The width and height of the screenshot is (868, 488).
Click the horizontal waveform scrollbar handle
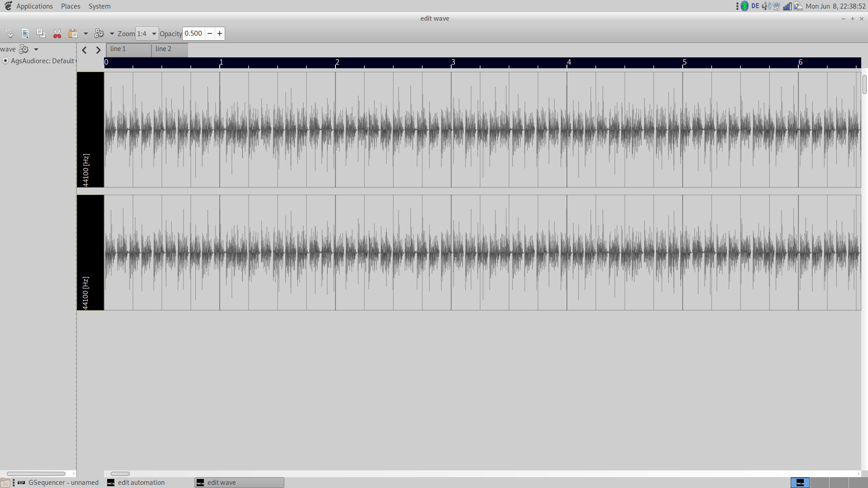[120, 474]
